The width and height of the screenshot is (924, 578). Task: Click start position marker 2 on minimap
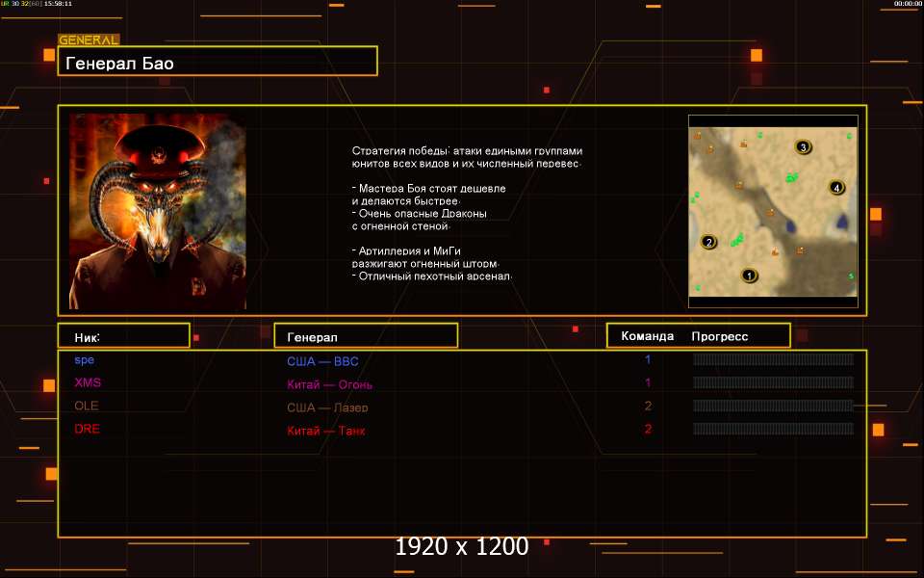click(x=709, y=242)
